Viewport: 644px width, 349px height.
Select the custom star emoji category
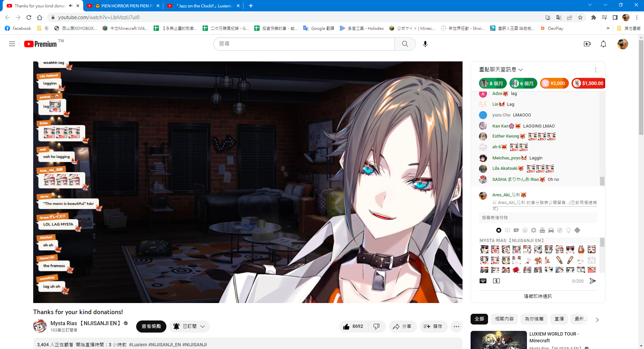pos(499,230)
